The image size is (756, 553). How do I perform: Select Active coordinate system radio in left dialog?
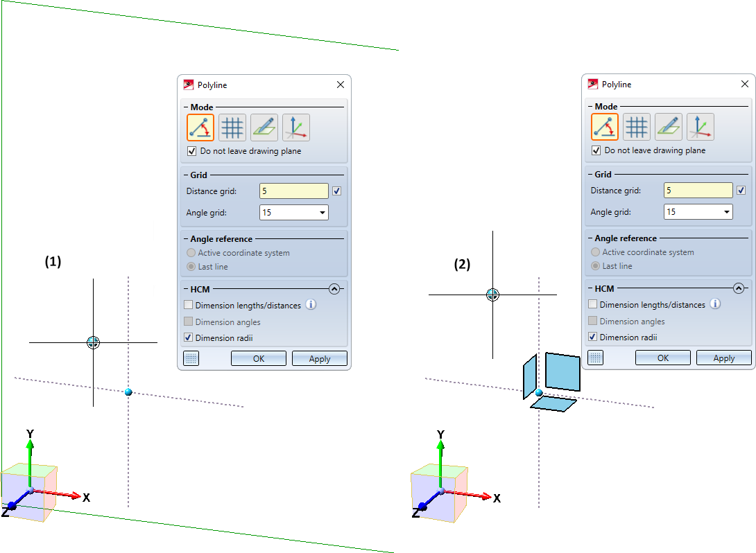[x=191, y=252]
